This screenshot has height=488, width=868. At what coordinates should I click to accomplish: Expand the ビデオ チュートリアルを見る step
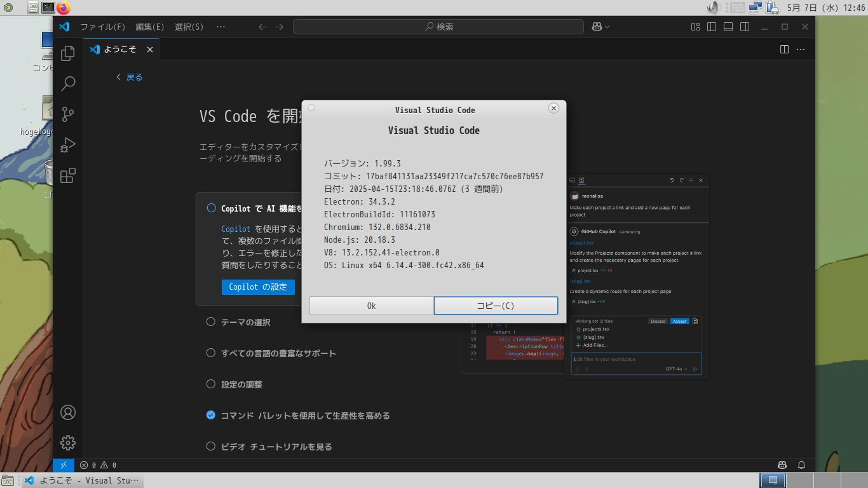tap(276, 447)
